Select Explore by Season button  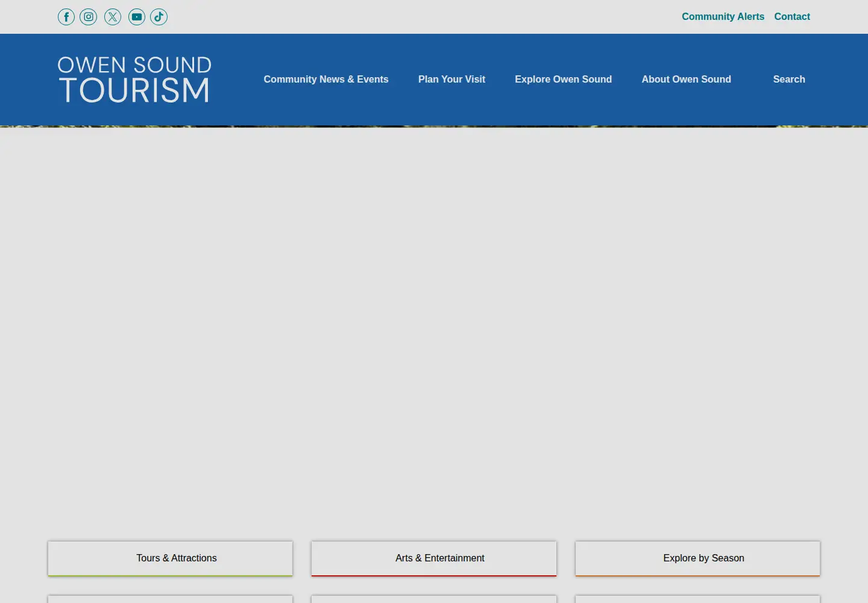(697, 558)
